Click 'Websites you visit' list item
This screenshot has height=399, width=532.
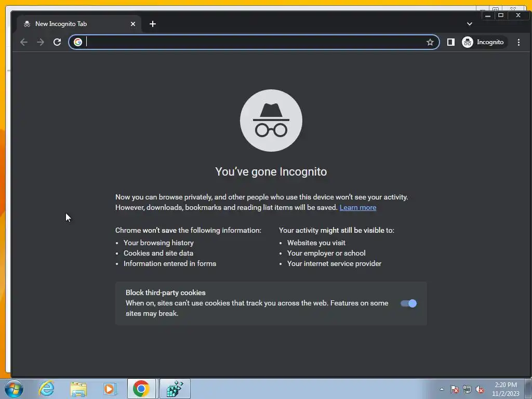pos(316,243)
